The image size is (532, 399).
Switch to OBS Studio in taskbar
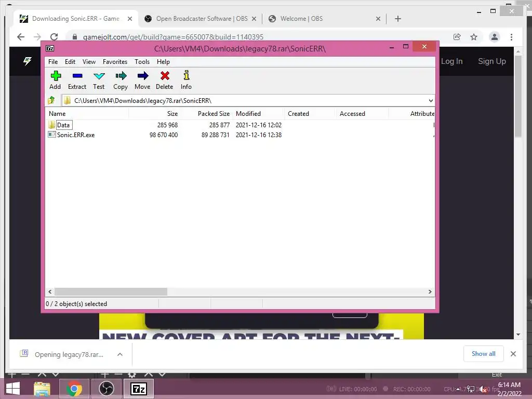[106, 389]
